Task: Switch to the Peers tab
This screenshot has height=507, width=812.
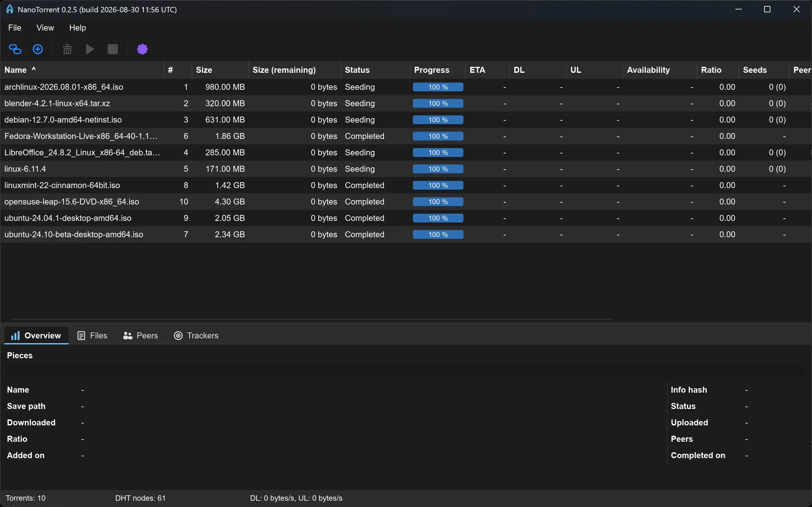Action: pyautogui.click(x=140, y=336)
